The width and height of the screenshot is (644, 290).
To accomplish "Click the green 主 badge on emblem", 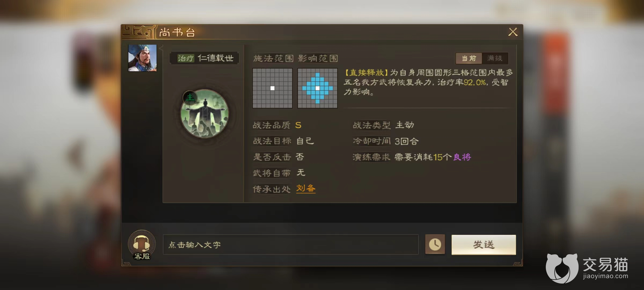I will pos(190,97).
